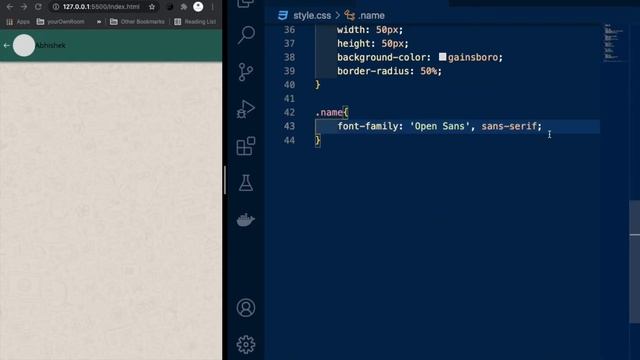Click the browser forward arrow
This screenshot has height=360, width=640.
pos(24,7)
